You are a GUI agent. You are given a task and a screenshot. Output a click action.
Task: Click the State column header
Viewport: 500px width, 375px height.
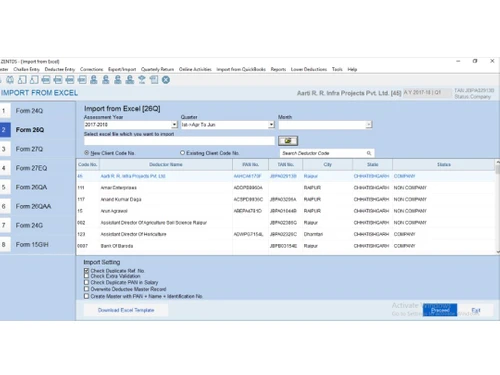point(373,164)
